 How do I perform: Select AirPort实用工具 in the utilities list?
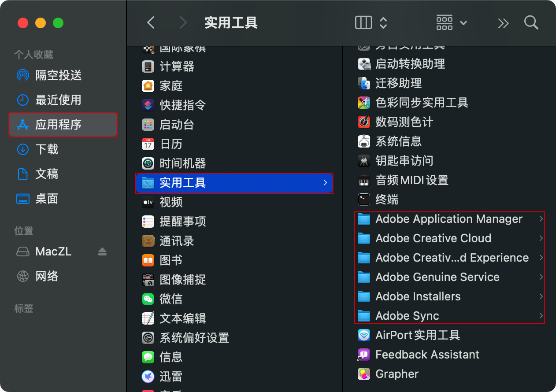[x=418, y=335]
